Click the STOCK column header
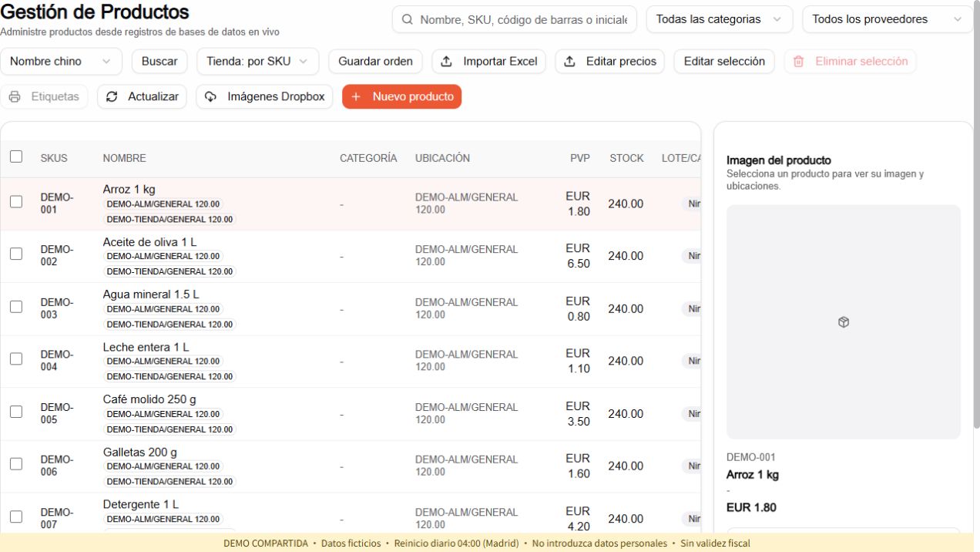The width and height of the screenshot is (980, 552). 626,158
